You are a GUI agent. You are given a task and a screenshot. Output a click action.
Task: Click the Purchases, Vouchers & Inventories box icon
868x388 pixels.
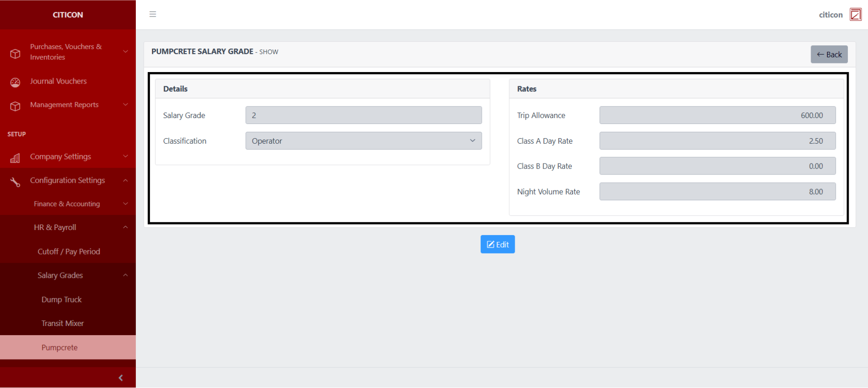click(15, 54)
